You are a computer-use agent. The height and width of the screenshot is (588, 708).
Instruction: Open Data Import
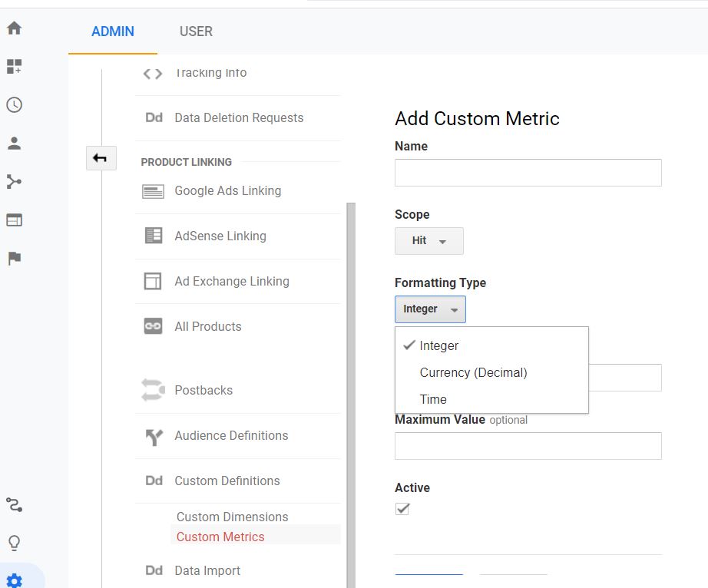coord(207,570)
